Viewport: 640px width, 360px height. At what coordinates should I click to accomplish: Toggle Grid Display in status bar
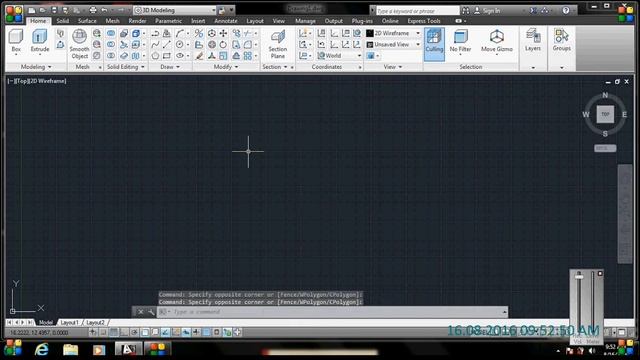tap(114, 332)
